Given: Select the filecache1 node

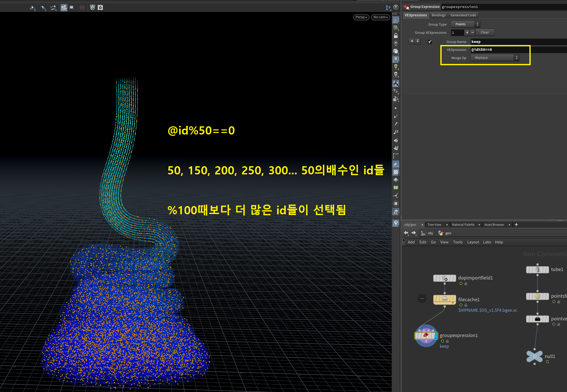Looking at the screenshot, I should tap(444, 299).
